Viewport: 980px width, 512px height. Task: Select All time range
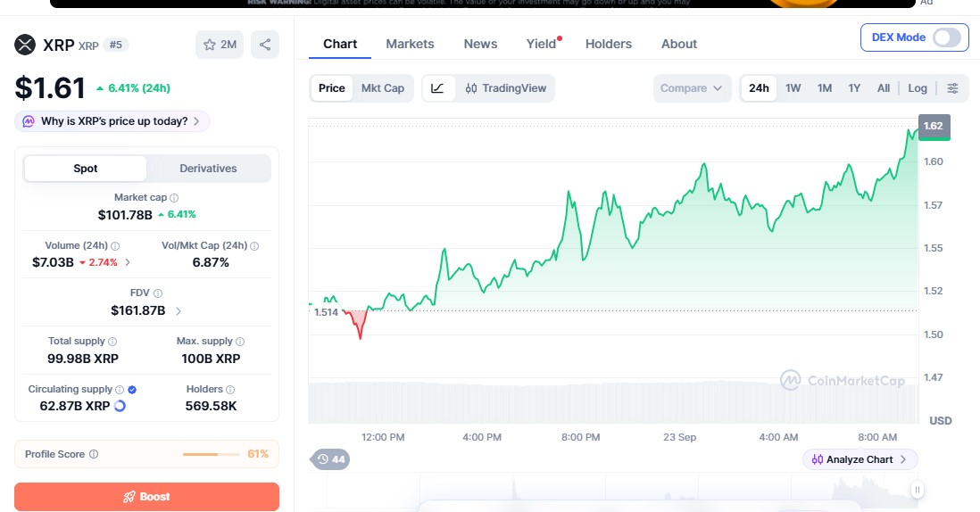point(883,88)
